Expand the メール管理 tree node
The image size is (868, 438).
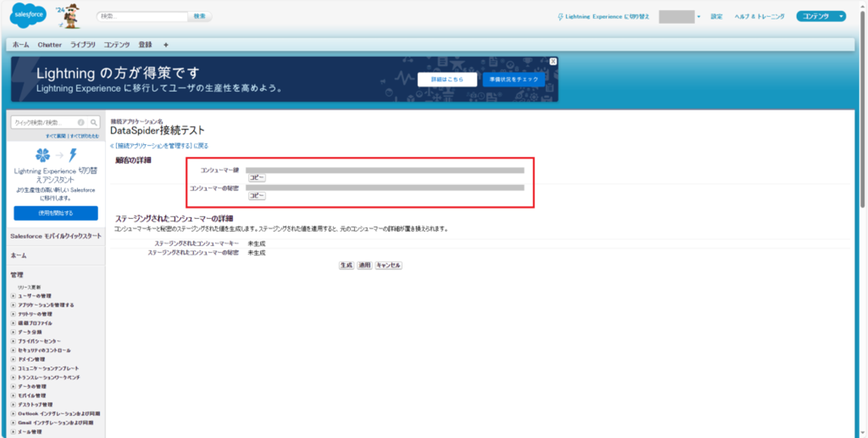13,432
